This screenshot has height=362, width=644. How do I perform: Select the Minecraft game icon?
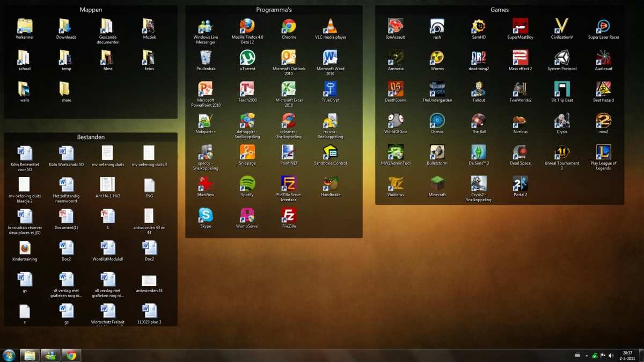tap(437, 184)
